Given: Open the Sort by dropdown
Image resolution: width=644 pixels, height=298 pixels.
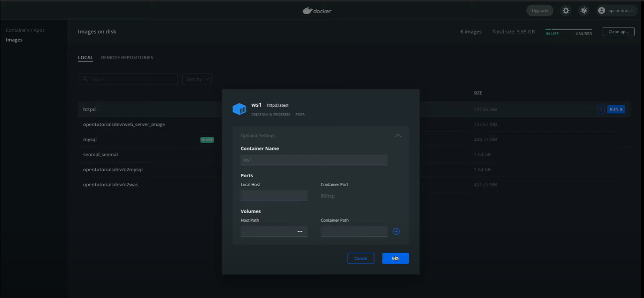Looking at the screenshot, I should click(x=197, y=79).
